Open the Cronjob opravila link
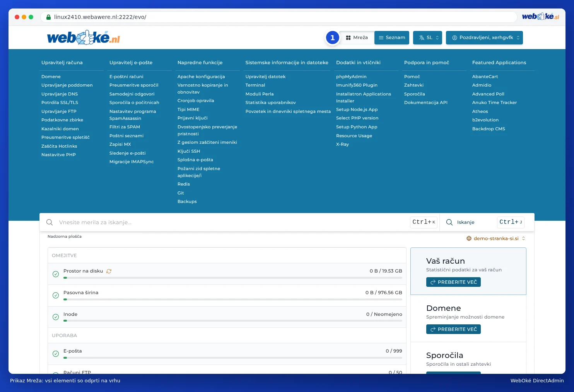574x392 pixels. coord(196,101)
